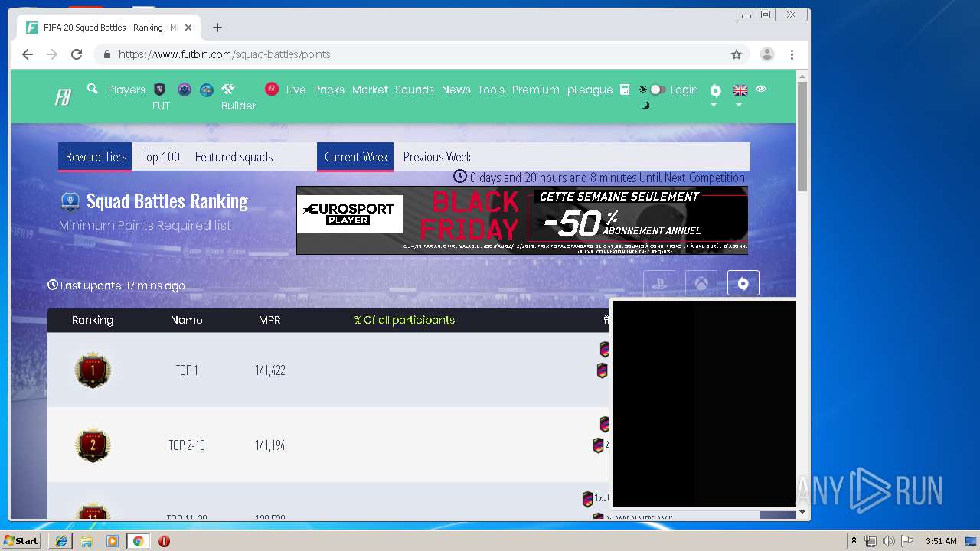Click the page vertical scrollbar thumb
This screenshot has height=551, width=980.
802,136
